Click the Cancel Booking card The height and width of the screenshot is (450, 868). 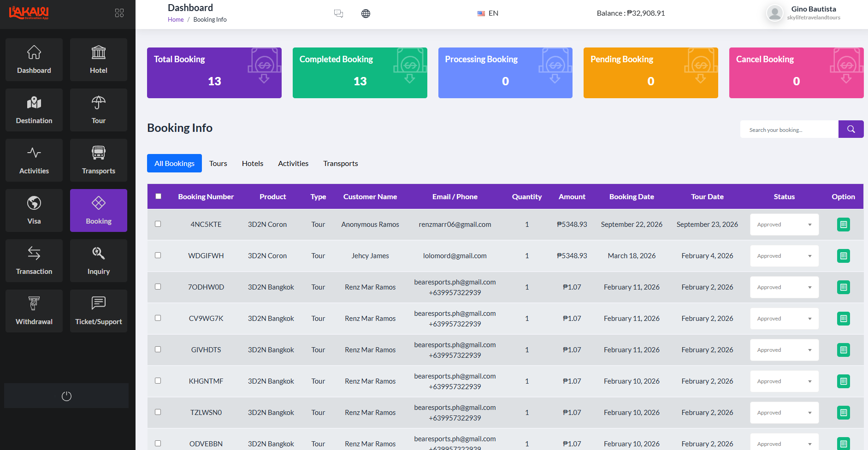pyautogui.click(x=796, y=73)
